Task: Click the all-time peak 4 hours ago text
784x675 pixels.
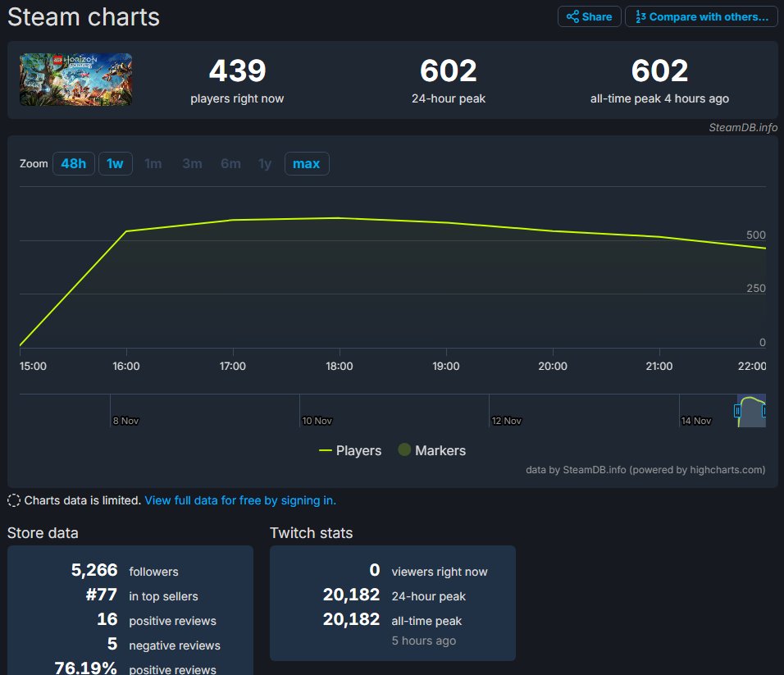Action: point(659,98)
